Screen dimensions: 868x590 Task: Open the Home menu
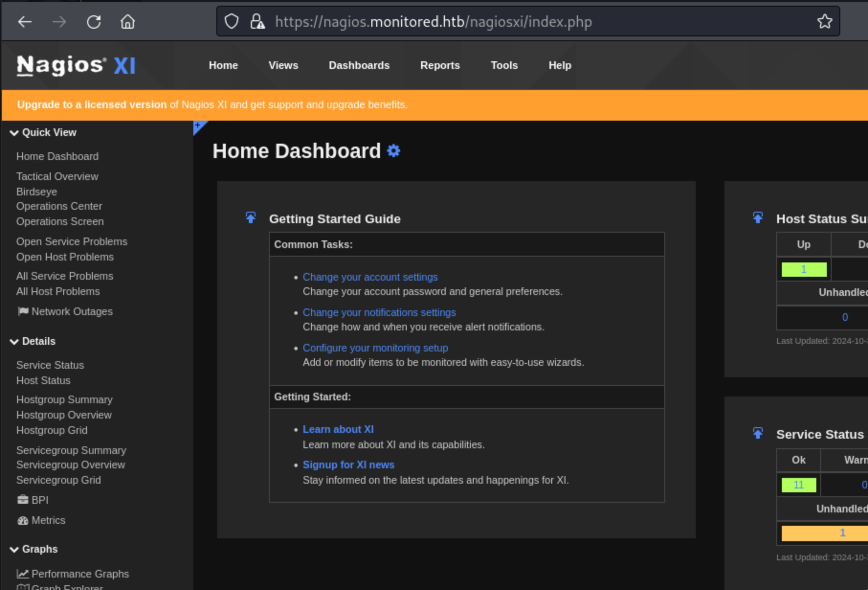(223, 66)
